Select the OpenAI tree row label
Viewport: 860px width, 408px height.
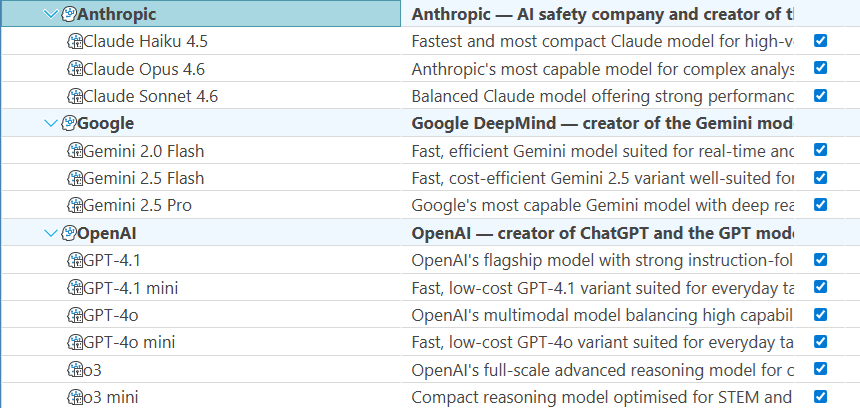(106, 233)
